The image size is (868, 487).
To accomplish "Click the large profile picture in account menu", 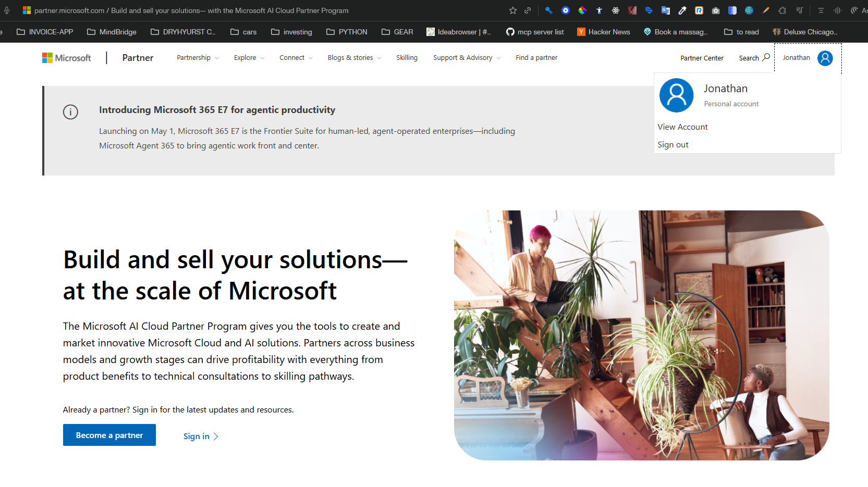I will [x=677, y=95].
